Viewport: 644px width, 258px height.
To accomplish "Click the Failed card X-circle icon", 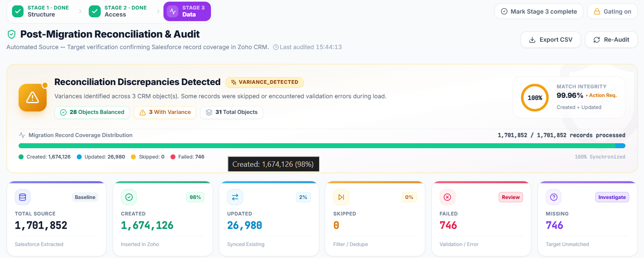I will (447, 197).
